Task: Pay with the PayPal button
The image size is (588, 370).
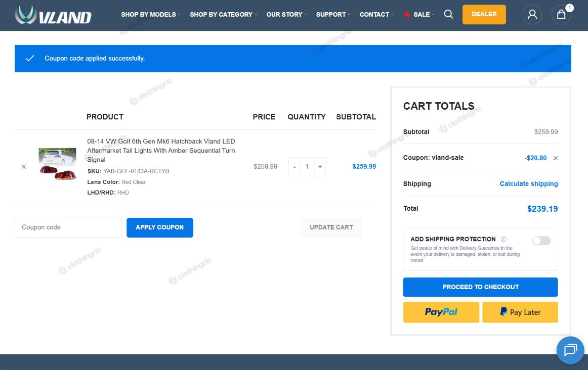Action: click(x=441, y=312)
